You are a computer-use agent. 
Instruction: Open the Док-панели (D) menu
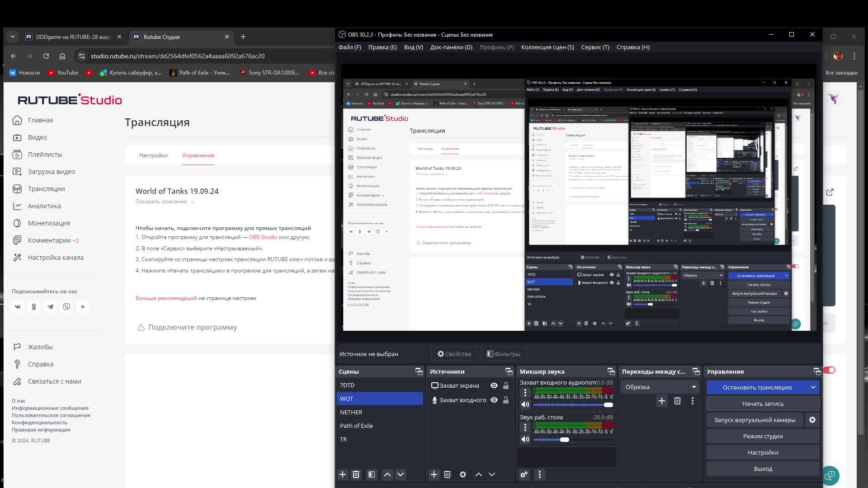(451, 47)
